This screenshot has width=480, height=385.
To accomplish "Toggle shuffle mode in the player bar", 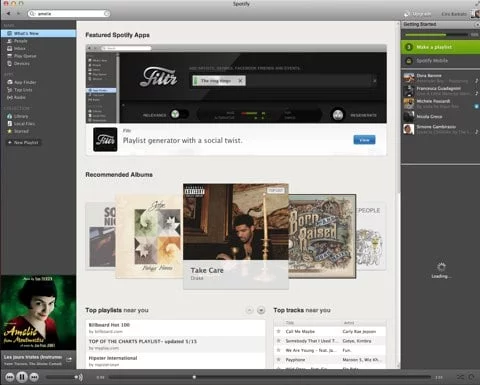I will coord(460,377).
